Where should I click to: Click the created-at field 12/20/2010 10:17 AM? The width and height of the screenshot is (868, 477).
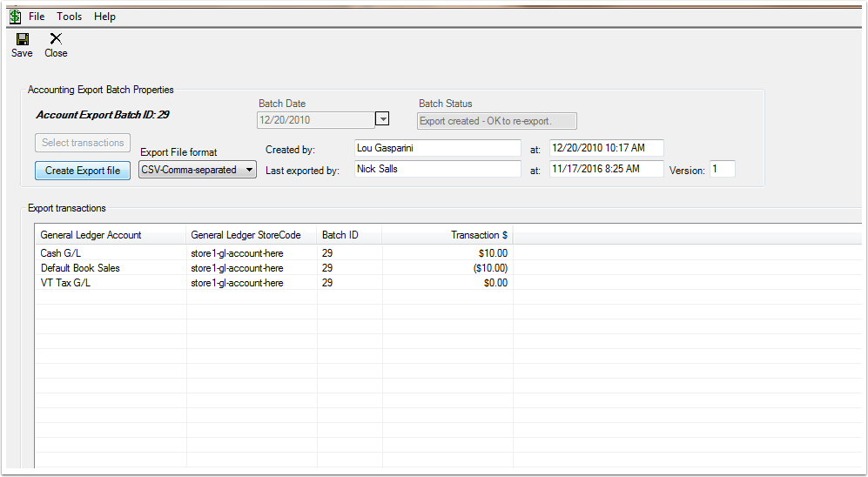(606, 148)
